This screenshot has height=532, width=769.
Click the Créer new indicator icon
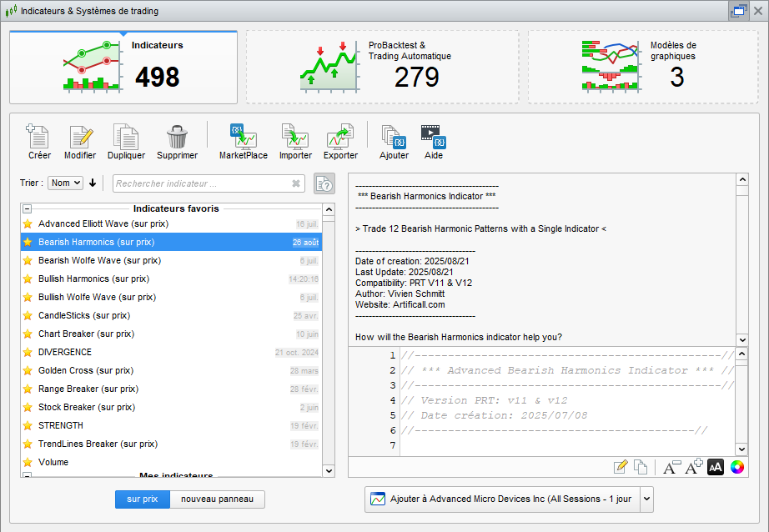pyautogui.click(x=38, y=138)
